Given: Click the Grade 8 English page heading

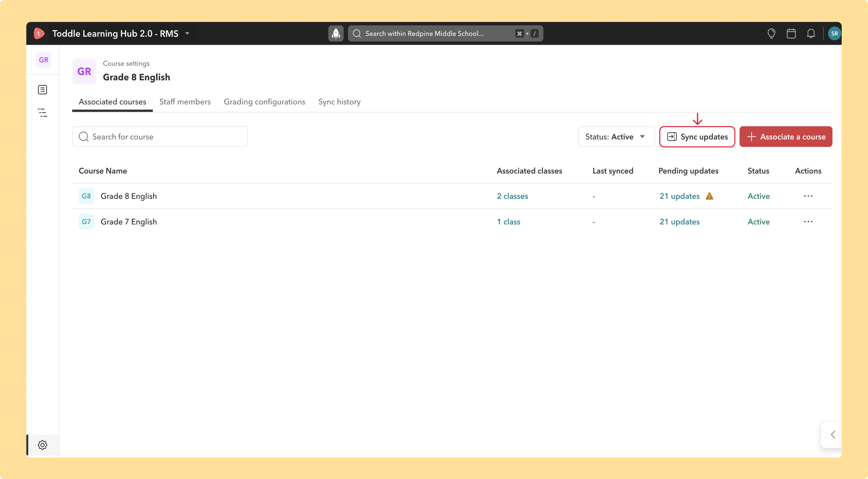Looking at the screenshot, I should coord(136,77).
